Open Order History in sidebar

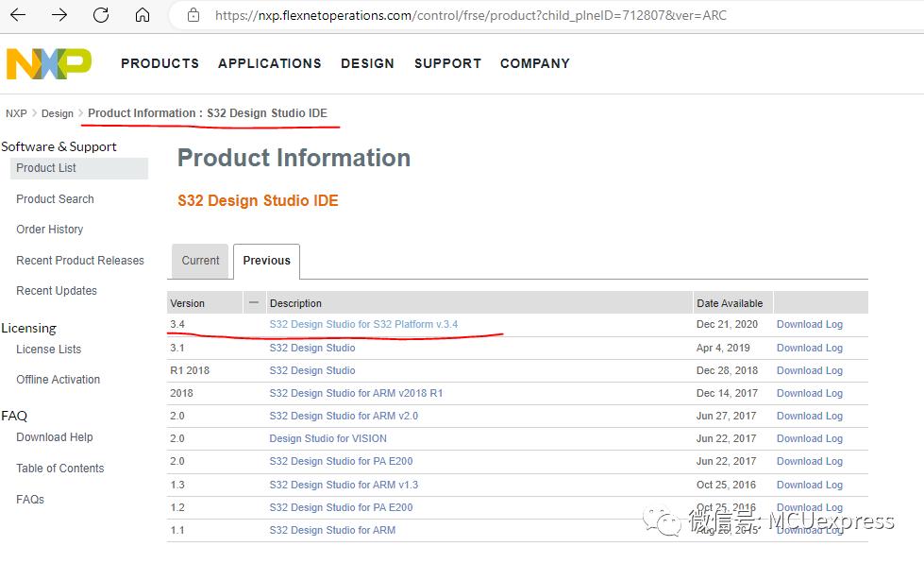click(x=49, y=230)
